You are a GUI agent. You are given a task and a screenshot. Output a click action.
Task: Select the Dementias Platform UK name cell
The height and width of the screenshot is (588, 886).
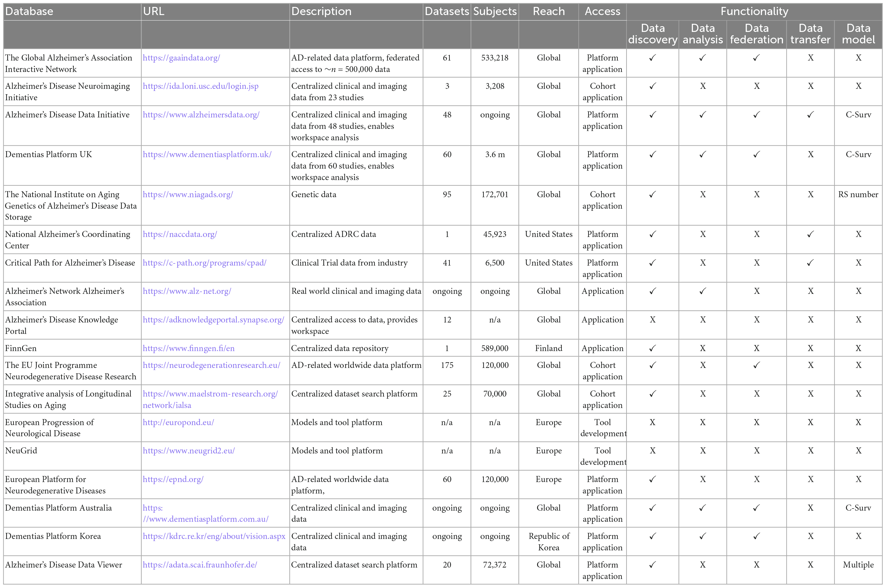[x=48, y=154]
